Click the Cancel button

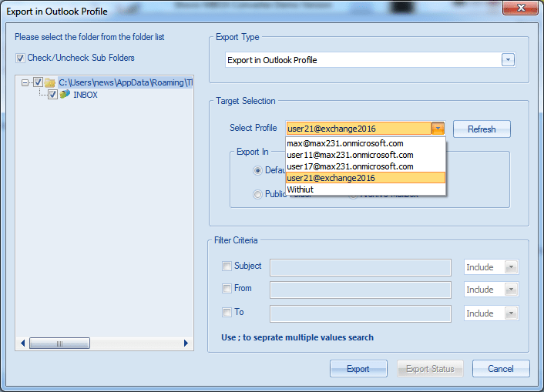[501, 369]
